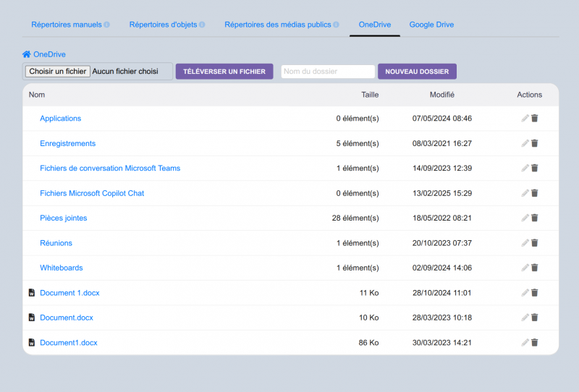579x392 pixels.
Task: Delete the Réunions folder
Action: 534,243
